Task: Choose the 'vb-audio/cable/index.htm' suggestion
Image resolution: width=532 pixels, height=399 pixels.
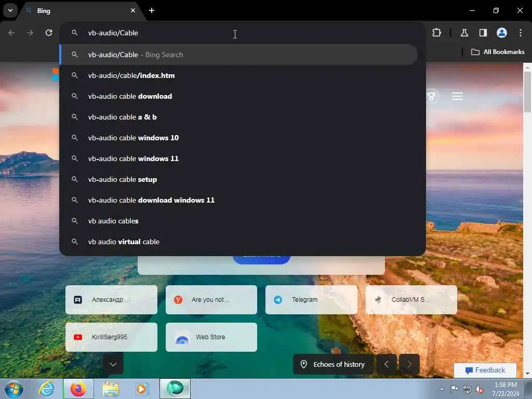Action: (238, 75)
